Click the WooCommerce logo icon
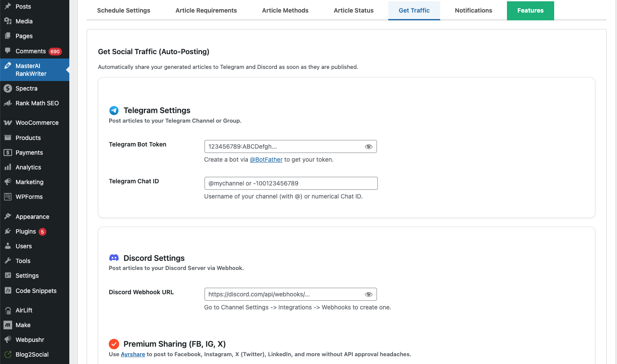The width and height of the screenshot is (617, 364). [8, 123]
